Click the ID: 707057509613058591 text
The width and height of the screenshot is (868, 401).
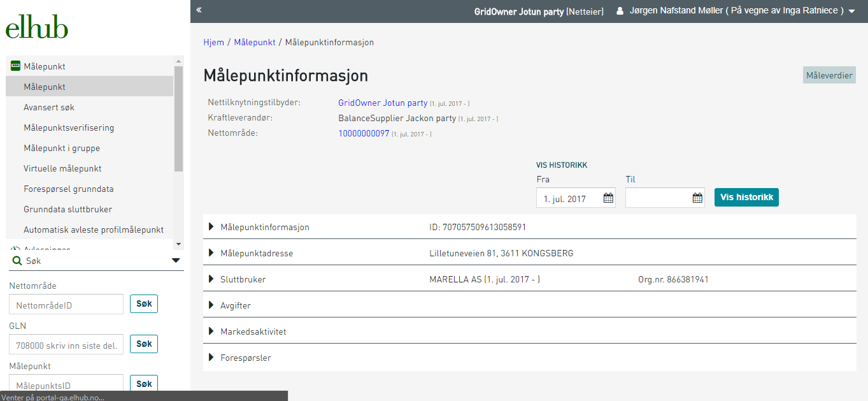(478, 227)
